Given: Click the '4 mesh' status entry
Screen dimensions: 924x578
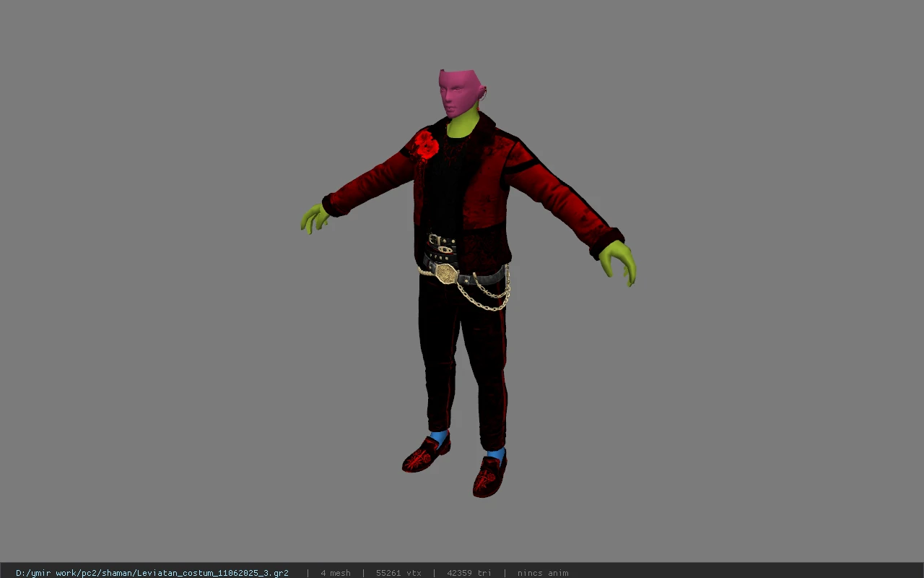Looking at the screenshot, I should 336,573.
